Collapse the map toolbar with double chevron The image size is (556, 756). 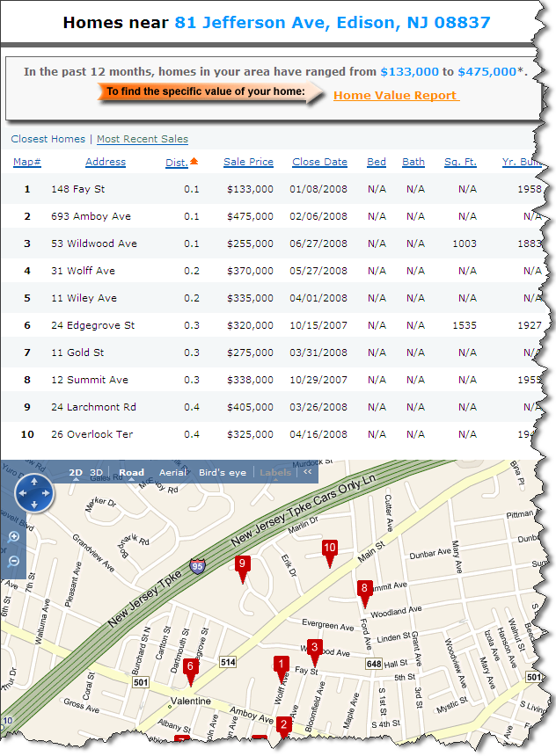307,472
